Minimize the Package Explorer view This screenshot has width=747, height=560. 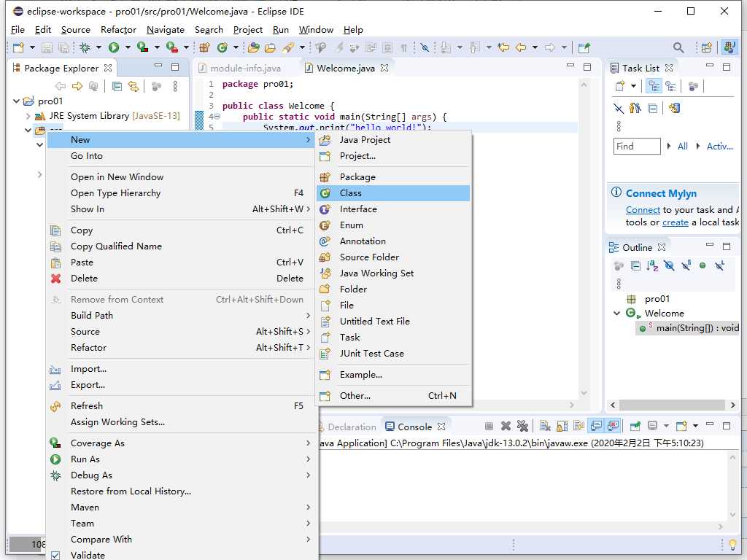158,66
